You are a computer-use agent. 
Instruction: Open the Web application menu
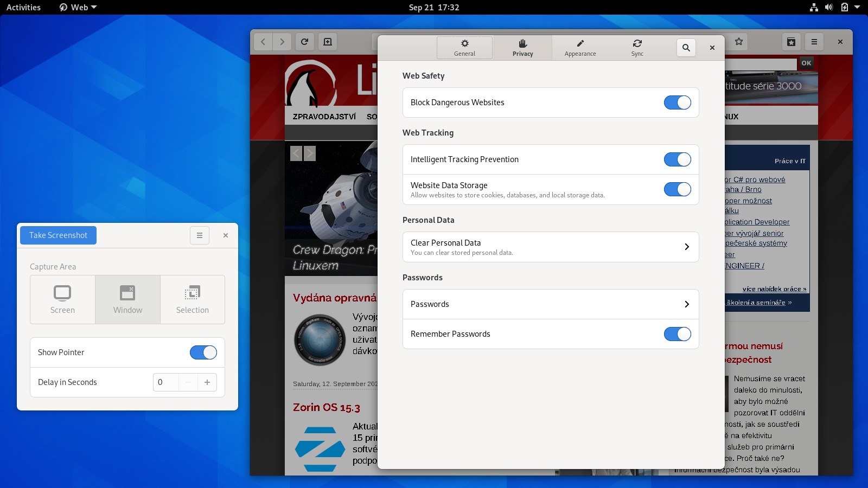click(78, 8)
